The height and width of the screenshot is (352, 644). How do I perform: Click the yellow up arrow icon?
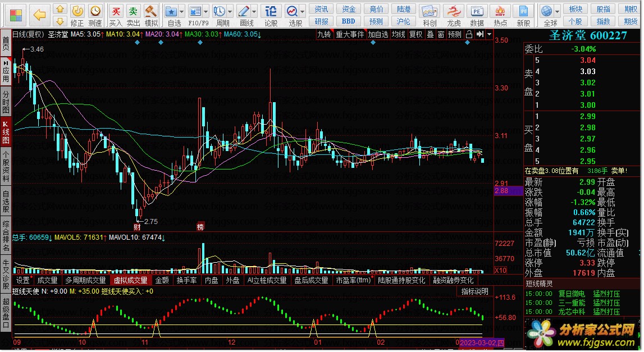coord(60,9)
